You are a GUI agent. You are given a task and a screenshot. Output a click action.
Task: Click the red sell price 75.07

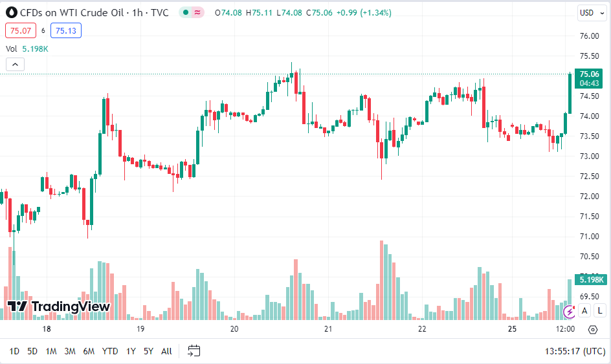click(21, 31)
